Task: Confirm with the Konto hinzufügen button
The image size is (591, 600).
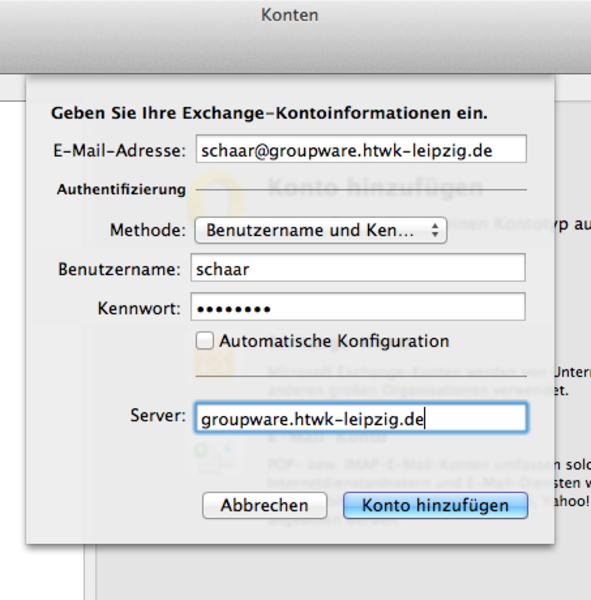Action: click(436, 505)
